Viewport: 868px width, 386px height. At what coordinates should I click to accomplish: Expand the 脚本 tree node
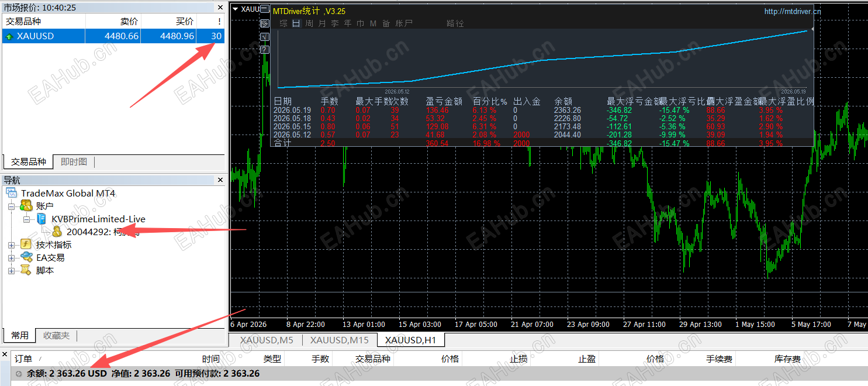pyautogui.click(x=11, y=270)
